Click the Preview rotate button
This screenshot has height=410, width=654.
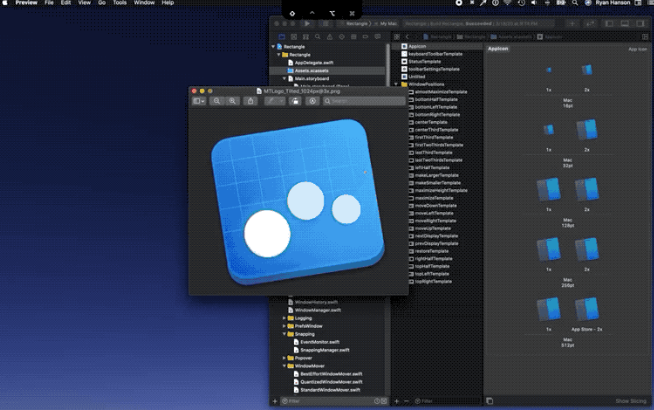point(295,101)
